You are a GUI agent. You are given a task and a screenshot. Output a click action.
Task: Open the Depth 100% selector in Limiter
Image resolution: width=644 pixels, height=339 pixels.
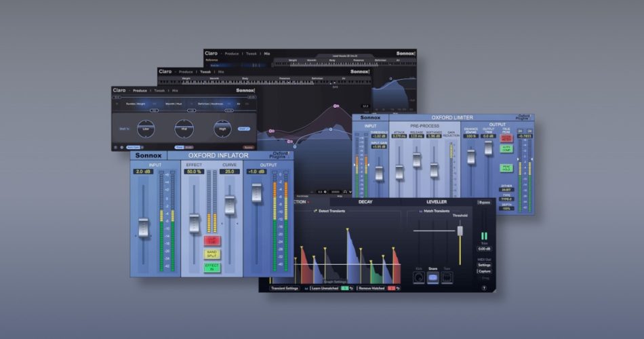click(506, 208)
